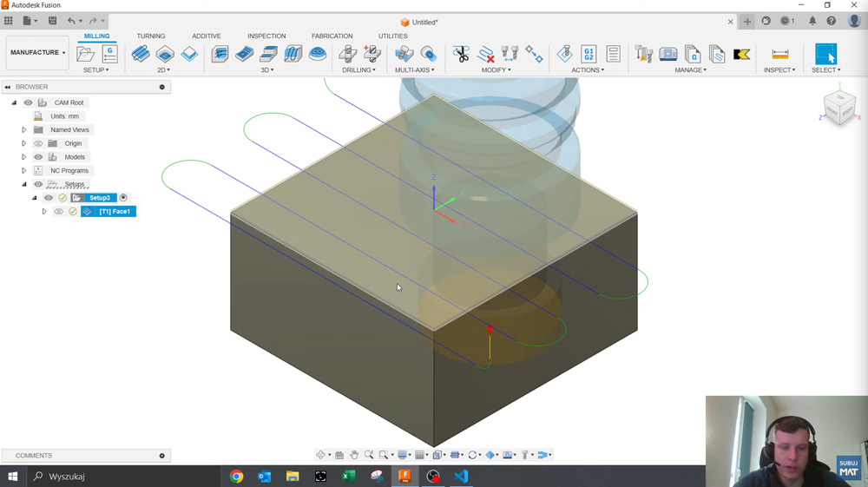The image size is (868, 487).
Task: Open the Tool Library icon
Action: pyautogui.click(x=644, y=54)
